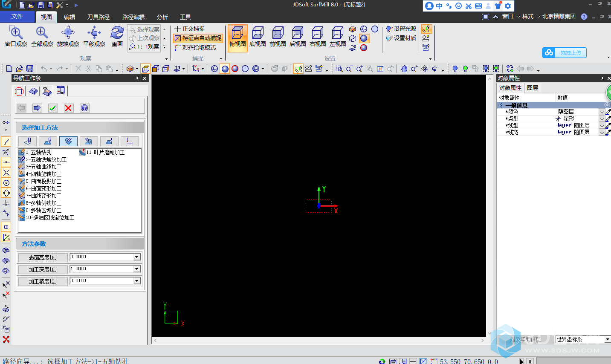Switch to 左视图 left view

pyautogui.click(x=338, y=37)
